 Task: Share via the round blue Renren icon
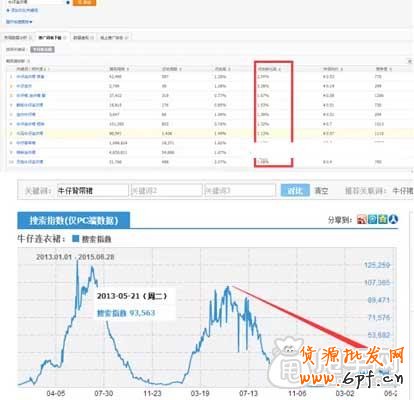click(x=394, y=219)
